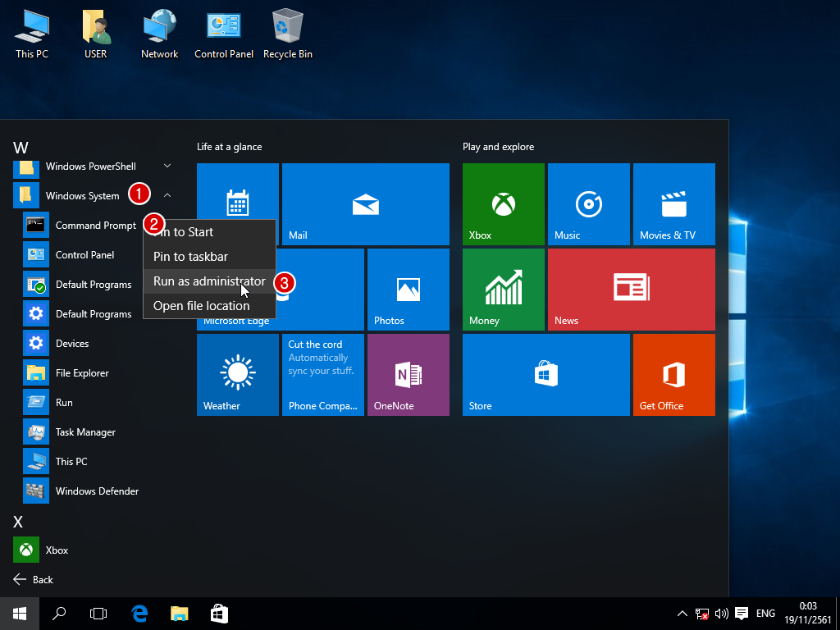Screen dimensions: 840x630
Task: Click the Back button in the Start menu
Action: (34, 580)
